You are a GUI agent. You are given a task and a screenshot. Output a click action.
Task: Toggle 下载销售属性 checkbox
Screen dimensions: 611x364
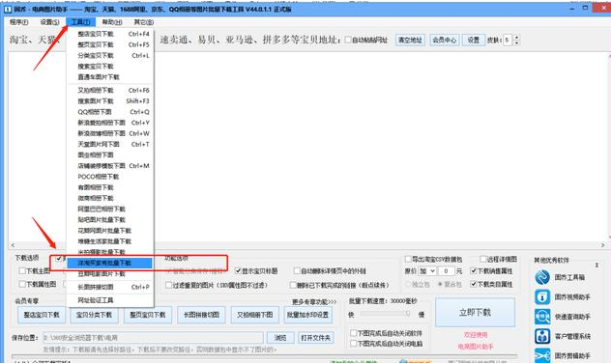tap(474, 270)
